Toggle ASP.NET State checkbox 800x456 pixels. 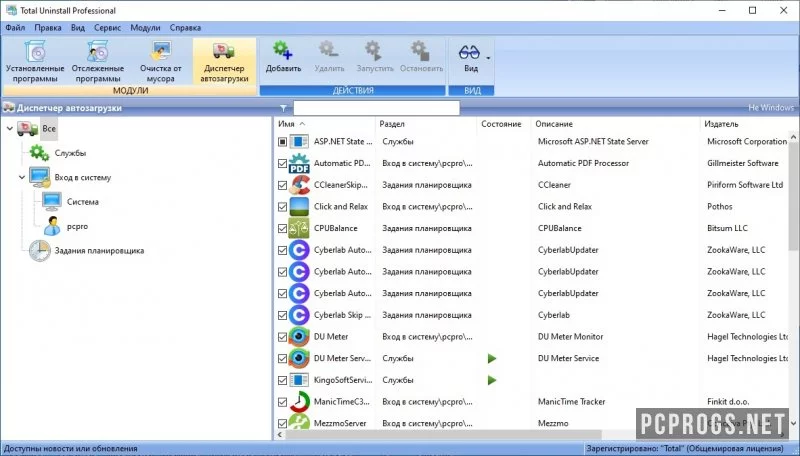click(x=283, y=142)
